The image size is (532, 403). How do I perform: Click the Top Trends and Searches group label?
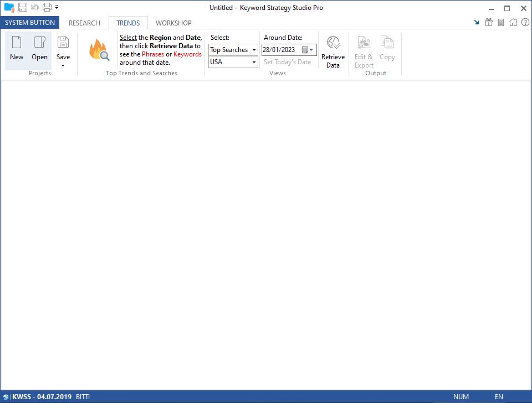[x=141, y=73]
